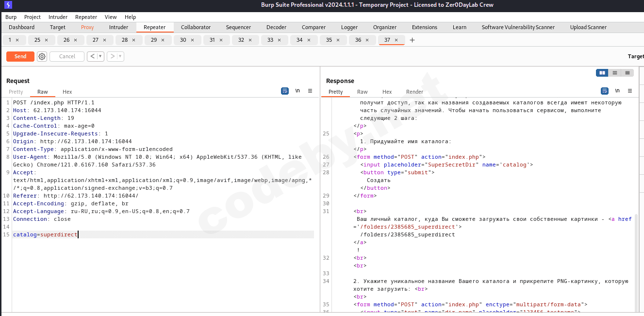
Task: Toggle non-printable characters in Response panel
Action: [x=617, y=91]
